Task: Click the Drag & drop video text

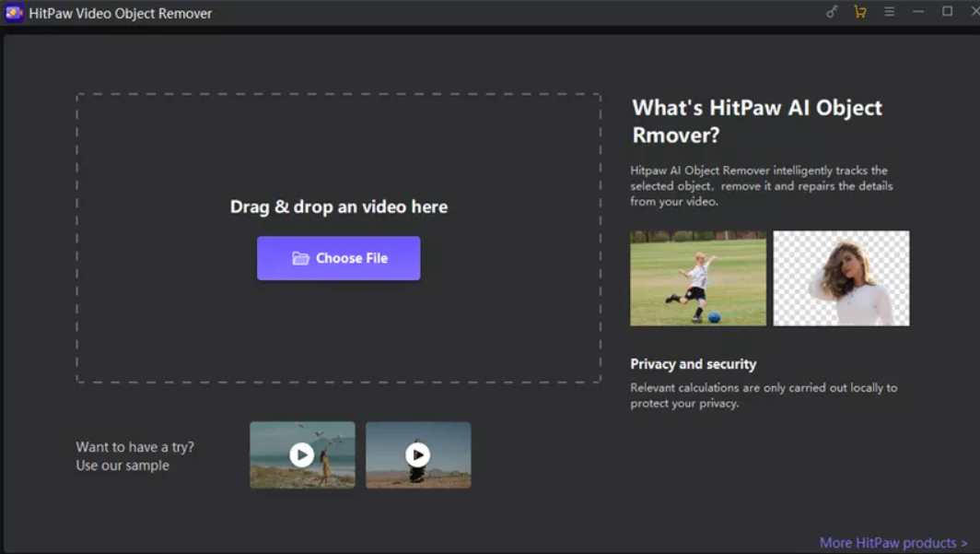Action: click(x=339, y=207)
